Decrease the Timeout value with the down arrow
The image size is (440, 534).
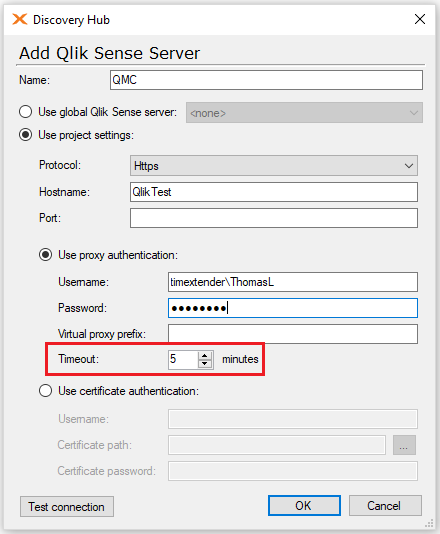click(x=205, y=363)
